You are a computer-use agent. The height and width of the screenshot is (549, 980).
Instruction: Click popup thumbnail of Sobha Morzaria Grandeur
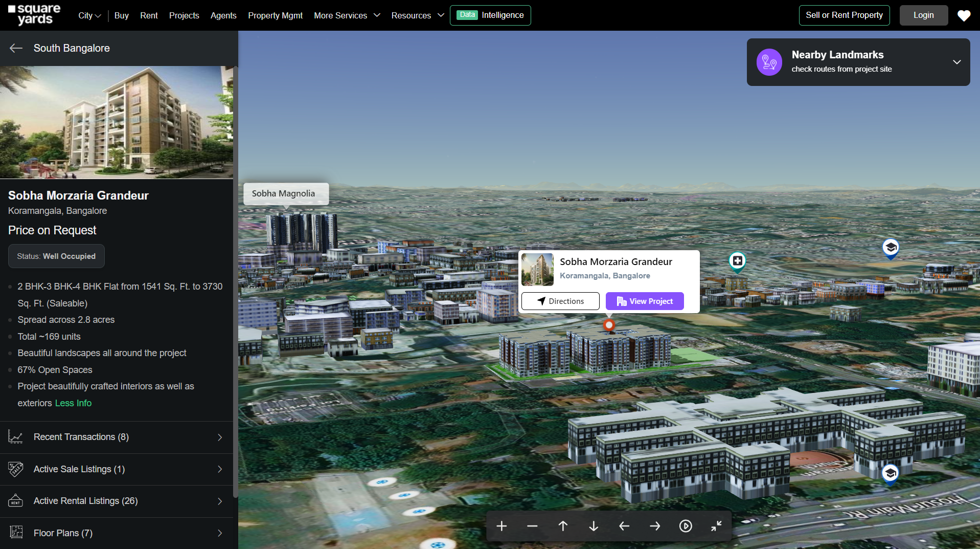(x=537, y=269)
